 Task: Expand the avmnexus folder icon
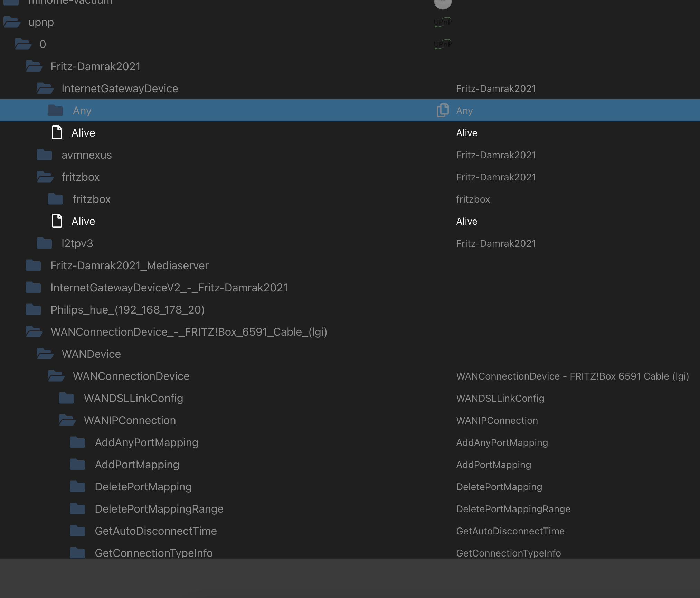(x=44, y=155)
